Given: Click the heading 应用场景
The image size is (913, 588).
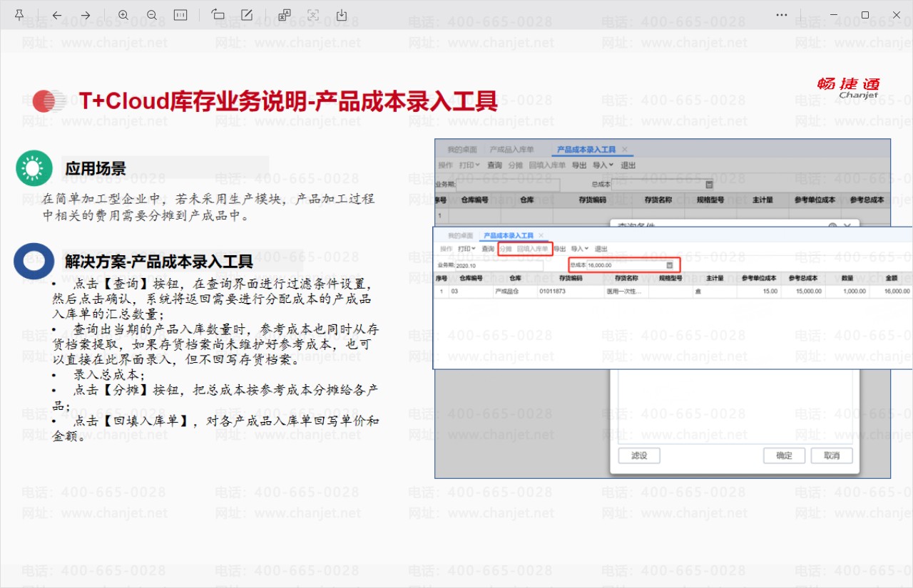Looking at the screenshot, I should [x=96, y=169].
